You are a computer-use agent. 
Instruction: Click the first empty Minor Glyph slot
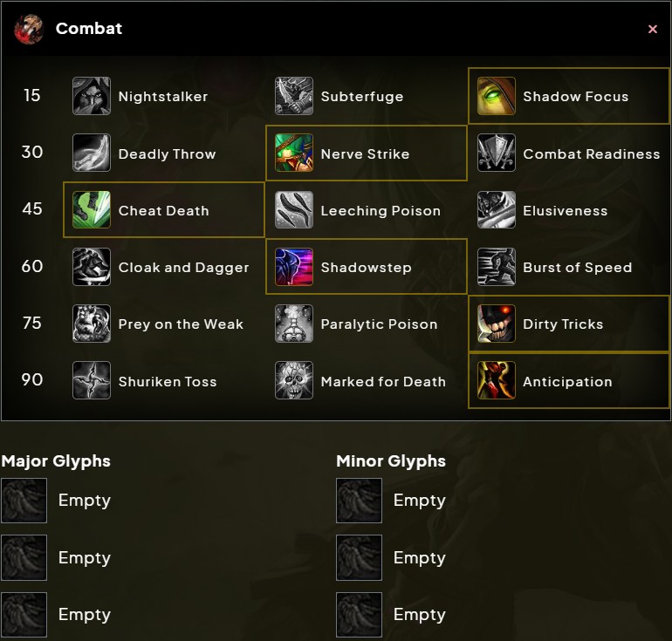[359, 501]
